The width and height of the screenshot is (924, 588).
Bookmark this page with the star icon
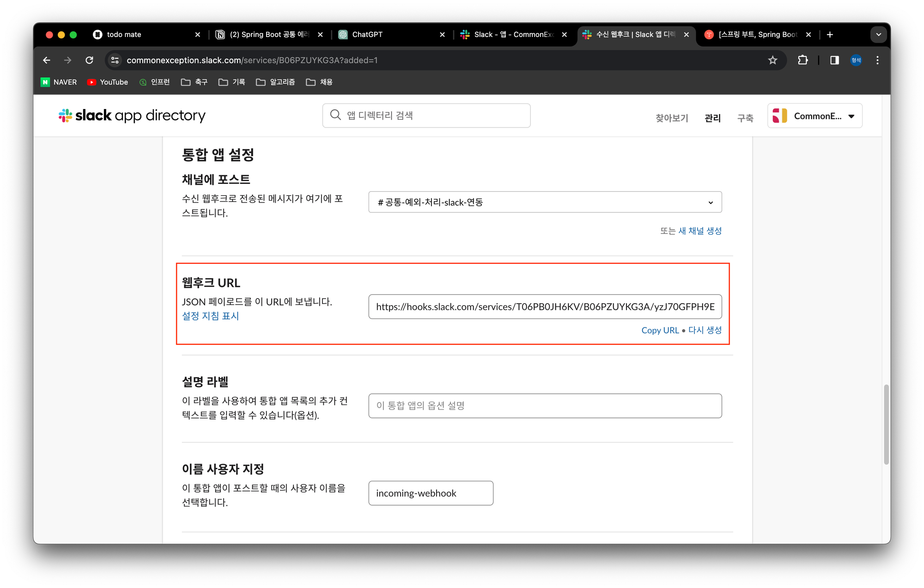click(x=772, y=60)
